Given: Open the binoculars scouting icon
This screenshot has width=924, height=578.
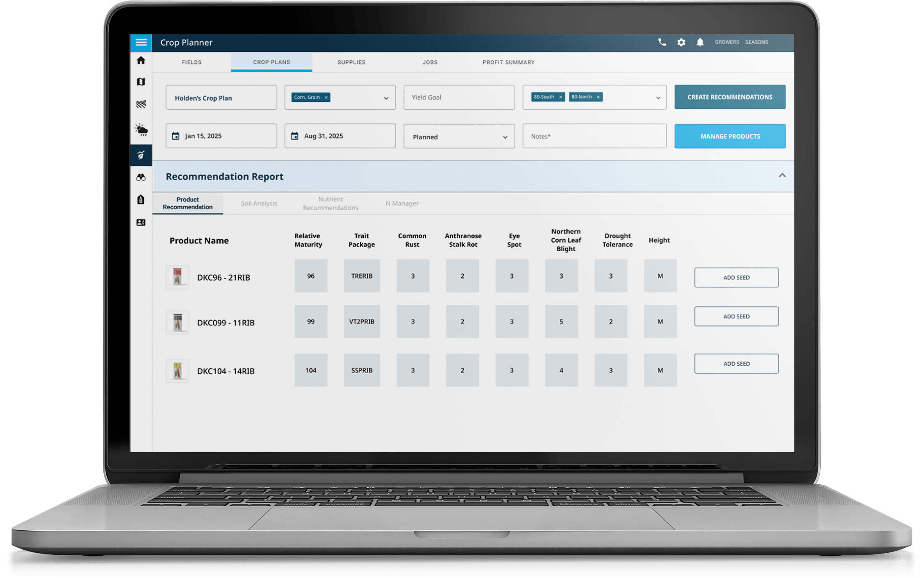Looking at the screenshot, I should click(141, 177).
